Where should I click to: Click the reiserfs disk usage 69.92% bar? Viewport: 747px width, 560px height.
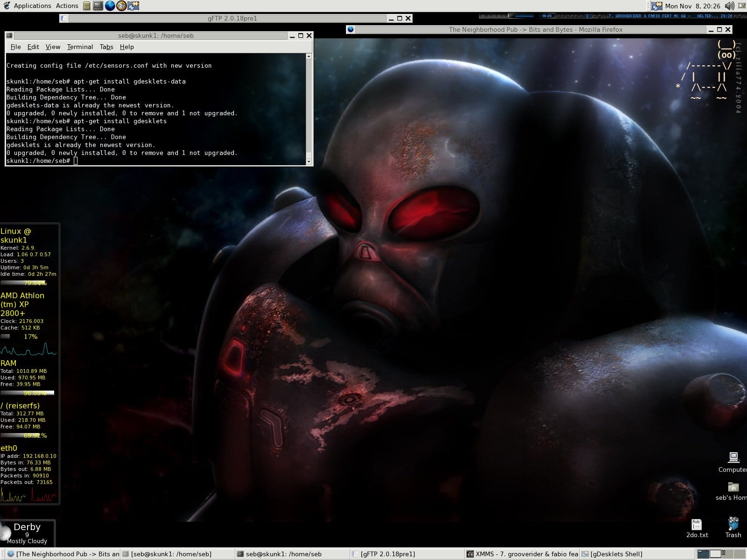(24, 435)
